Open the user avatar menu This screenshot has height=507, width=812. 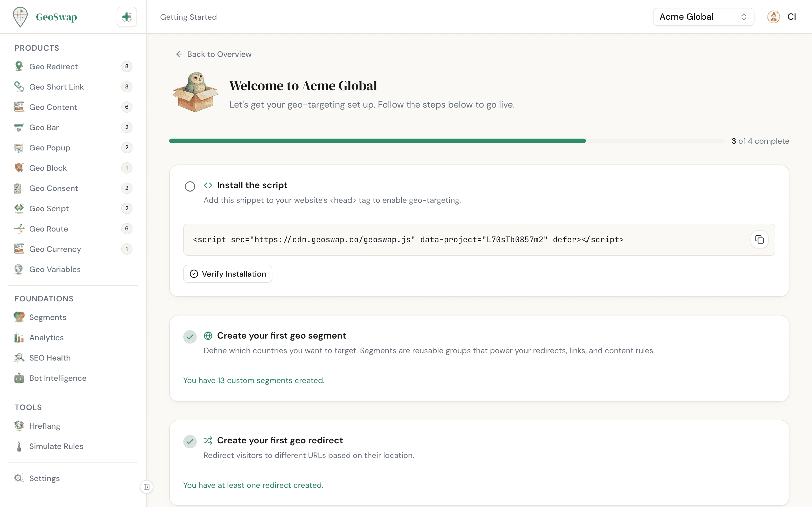pos(774,16)
